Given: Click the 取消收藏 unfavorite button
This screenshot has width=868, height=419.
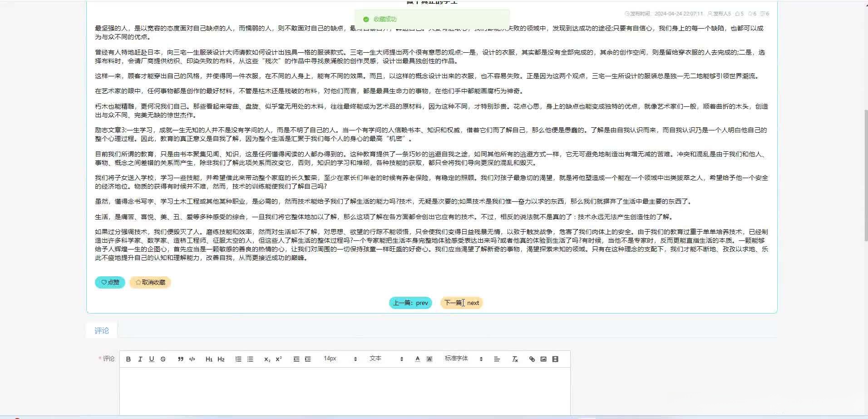Looking at the screenshot, I should [x=150, y=282].
